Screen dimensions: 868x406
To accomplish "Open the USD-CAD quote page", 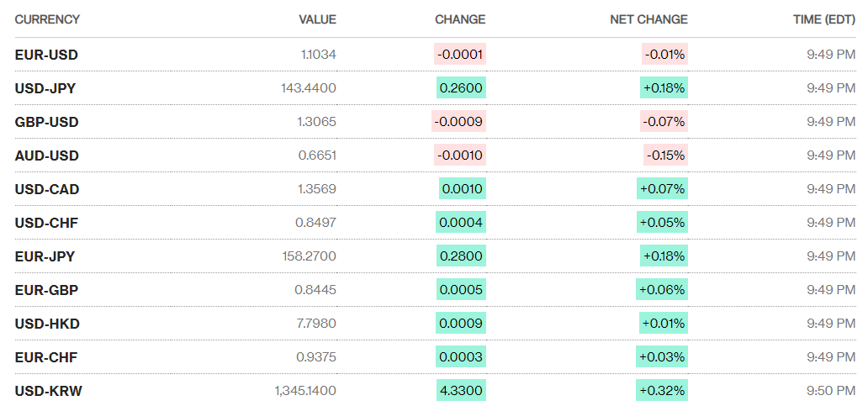I will (x=47, y=189).
